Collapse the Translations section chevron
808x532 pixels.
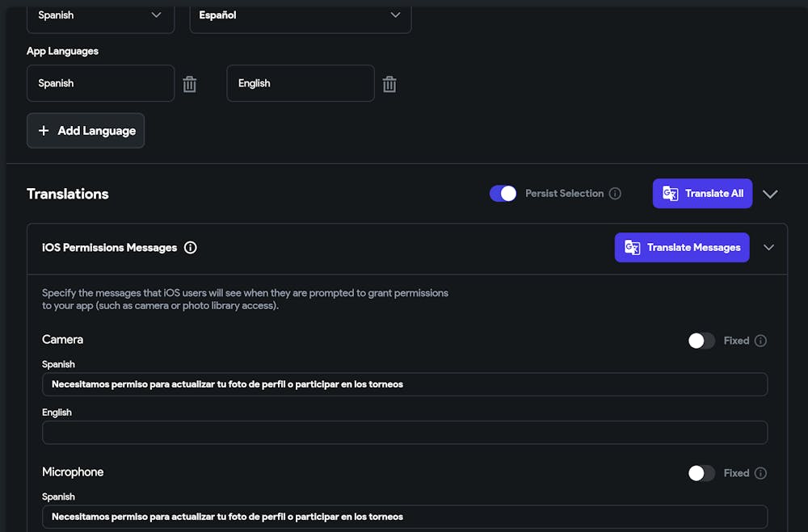click(x=770, y=194)
